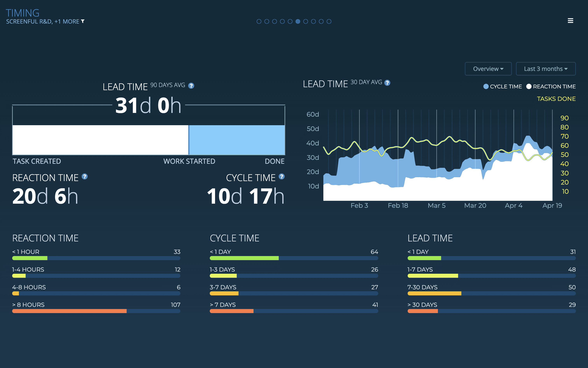Click the 10d 17h cycle time value
The height and width of the screenshot is (368, 588).
pyautogui.click(x=245, y=196)
